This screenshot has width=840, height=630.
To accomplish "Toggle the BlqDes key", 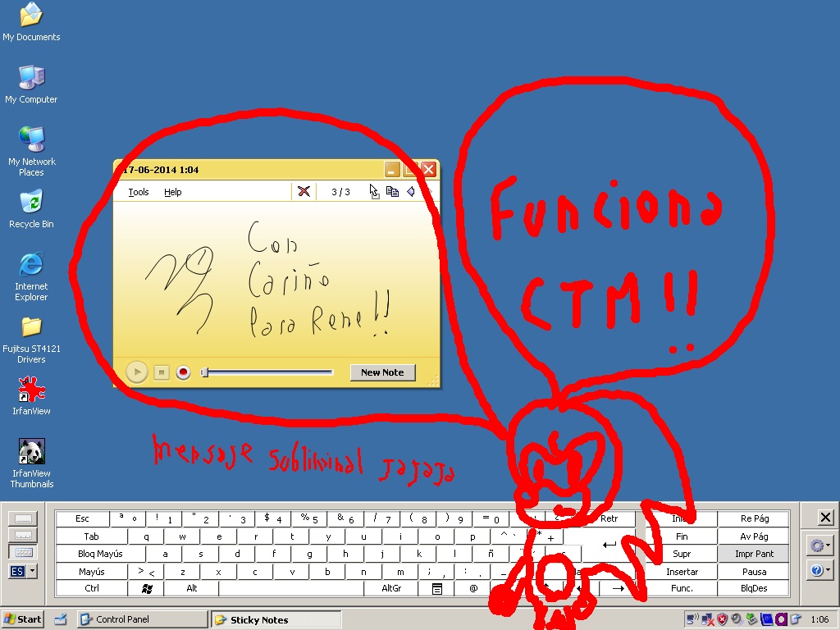I will point(753,588).
